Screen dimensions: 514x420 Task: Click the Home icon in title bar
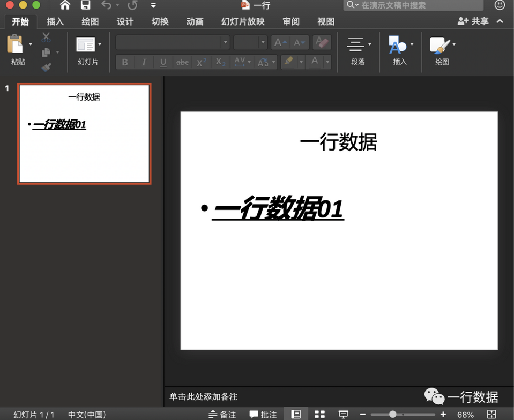tap(65, 5)
